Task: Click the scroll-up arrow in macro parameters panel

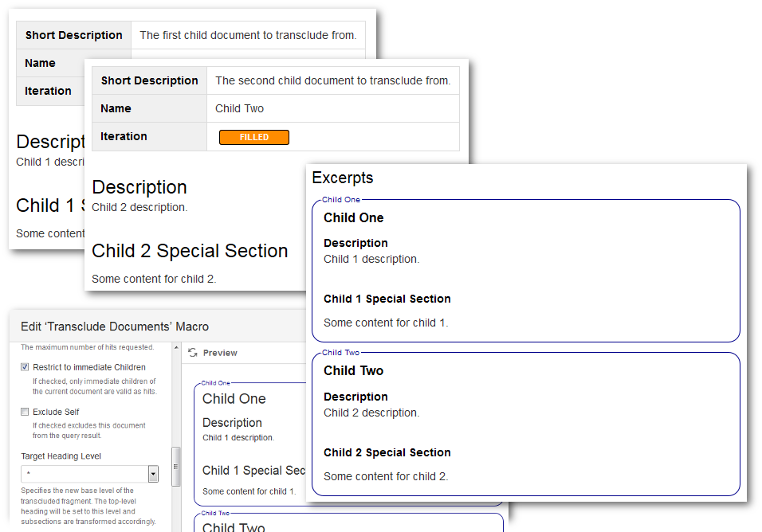Action: (x=176, y=348)
